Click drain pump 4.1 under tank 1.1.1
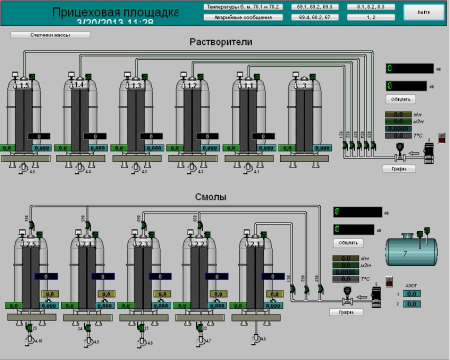 [x=248, y=168]
